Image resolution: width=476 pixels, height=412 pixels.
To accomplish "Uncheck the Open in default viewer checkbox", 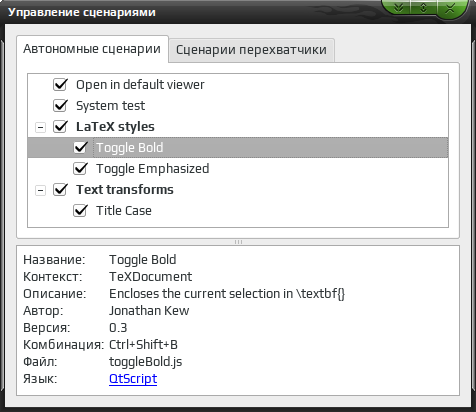I will pyautogui.click(x=60, y=85).
